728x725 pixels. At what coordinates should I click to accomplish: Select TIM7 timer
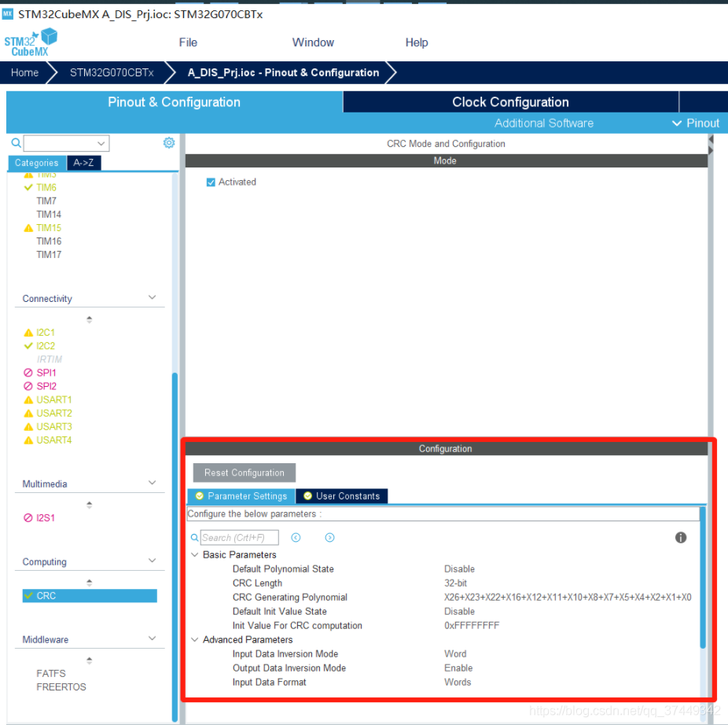(x=46, y=201)
